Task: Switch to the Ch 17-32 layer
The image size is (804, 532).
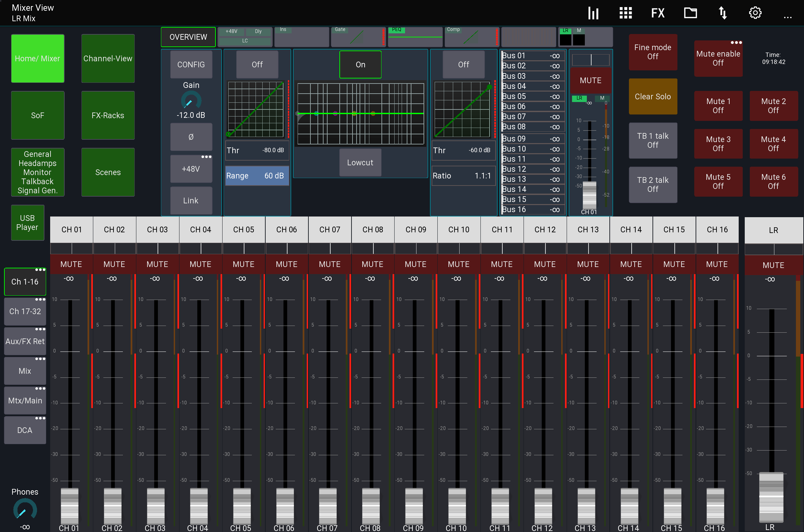Action: (x=25, y=311)
